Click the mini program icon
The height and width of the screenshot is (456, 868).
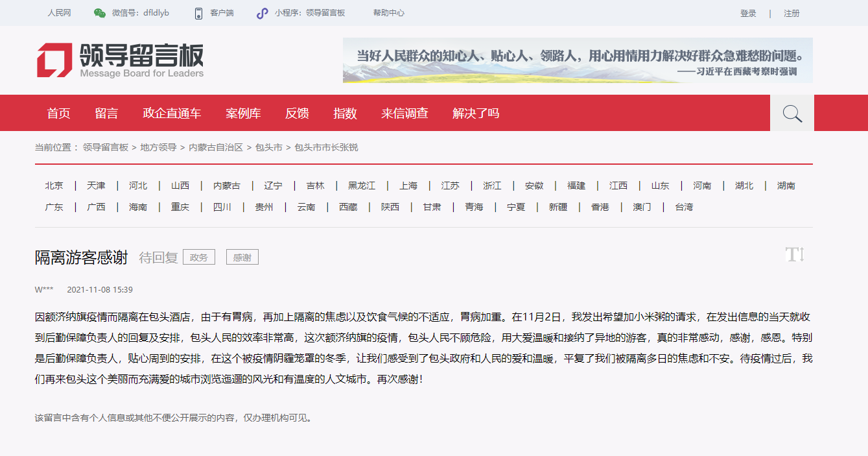point(262,13)
